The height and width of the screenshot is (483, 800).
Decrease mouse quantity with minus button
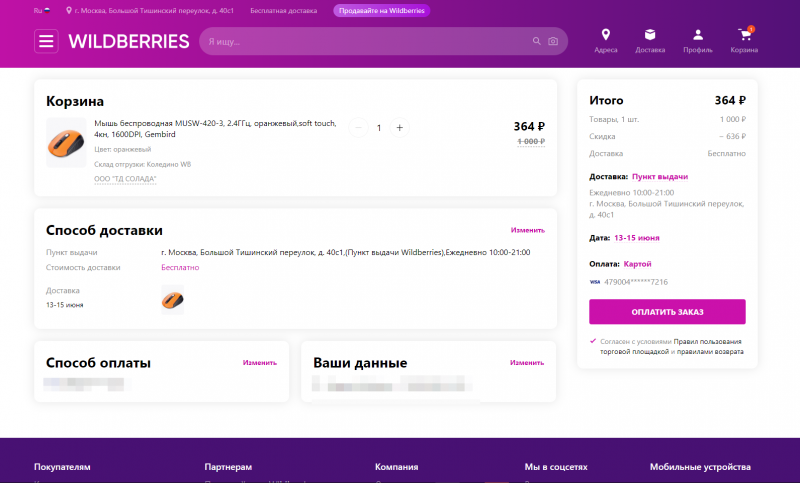[x=359, y=127]
